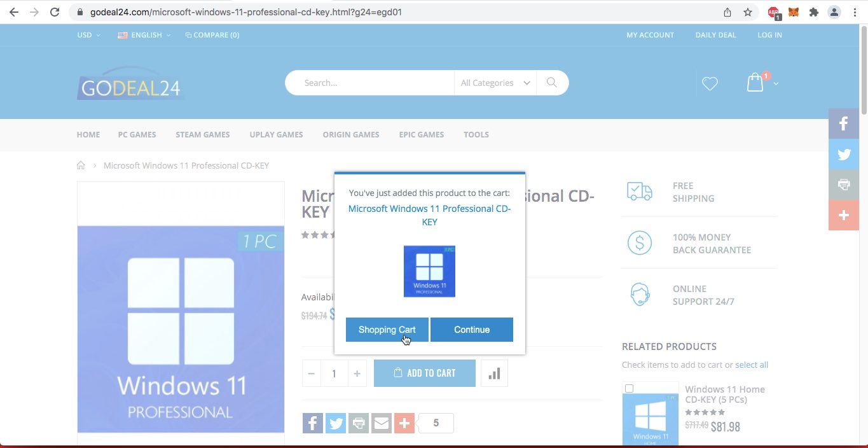Click the large Windows 11 Professional product image

[x=181, y=329]
